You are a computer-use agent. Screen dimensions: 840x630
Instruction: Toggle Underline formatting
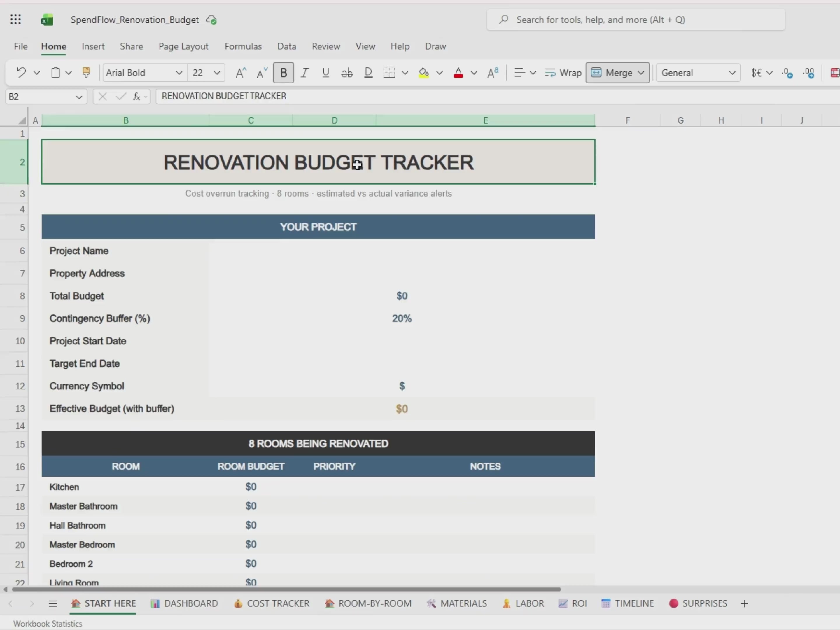click(325, 73)
